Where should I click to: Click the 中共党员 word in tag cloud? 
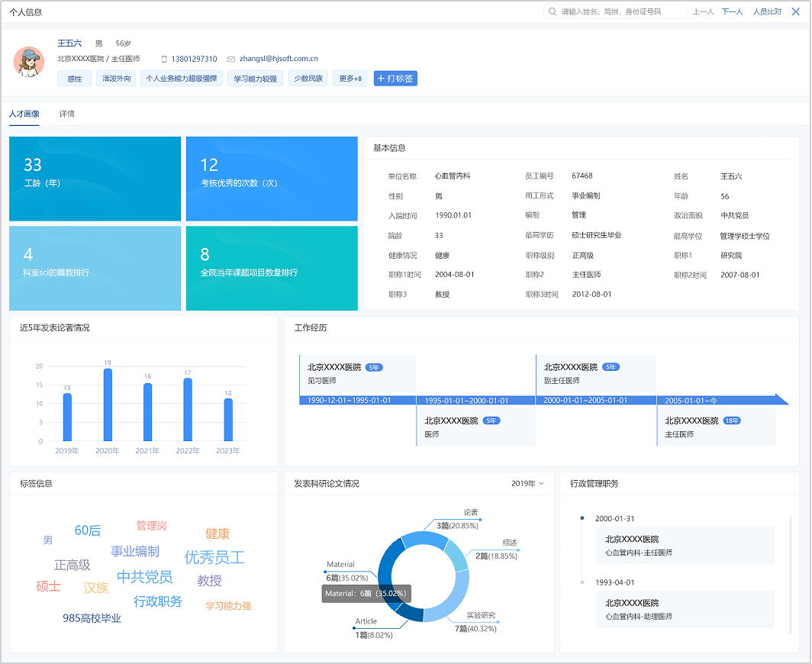(x=144, y=576)
